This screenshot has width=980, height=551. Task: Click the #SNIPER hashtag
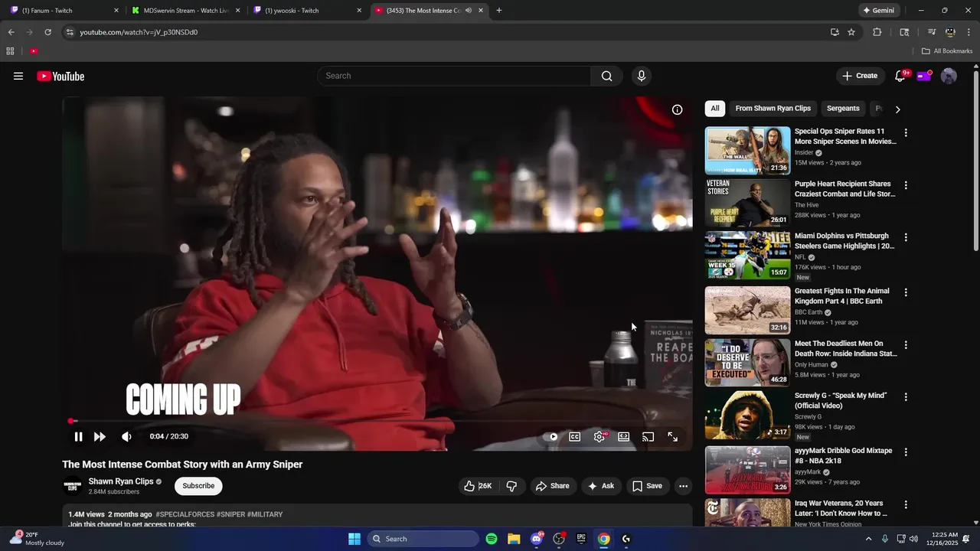click(x=231, y=514)
